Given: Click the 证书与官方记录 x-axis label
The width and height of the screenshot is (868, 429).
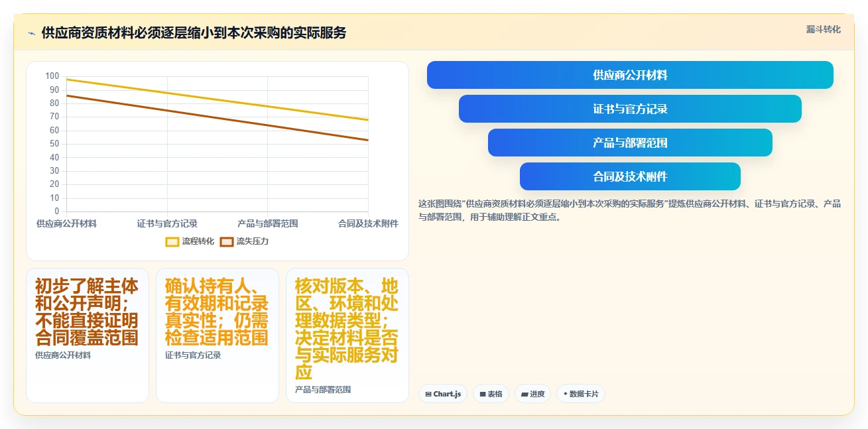Looking at the screenshot, I should pos(167,223).
